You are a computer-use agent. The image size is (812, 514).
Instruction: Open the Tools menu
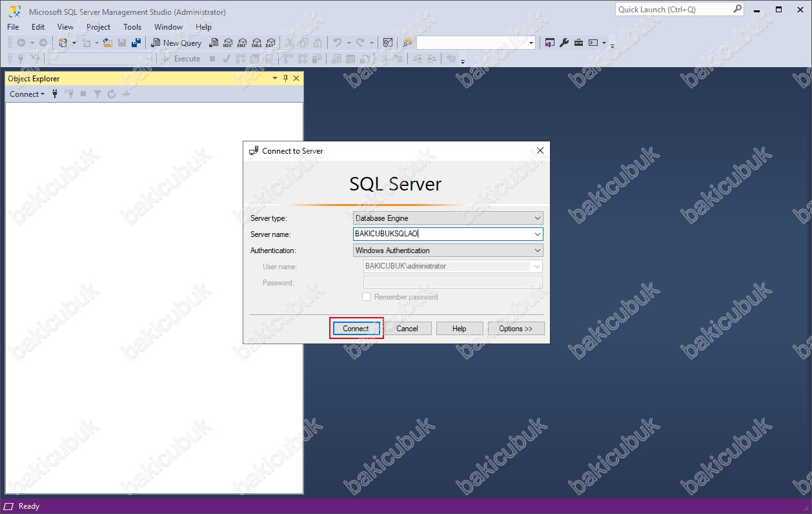point(132,27)
